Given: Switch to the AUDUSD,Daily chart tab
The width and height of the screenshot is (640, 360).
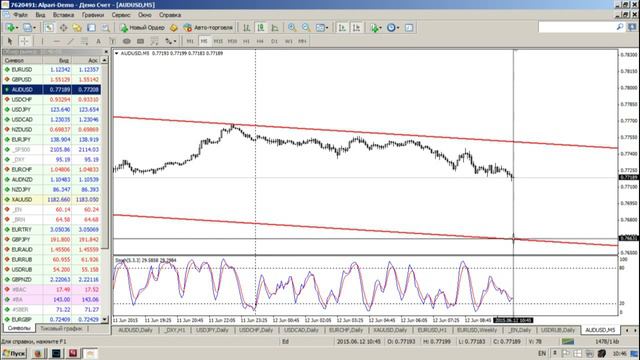Looking at the screenshot, I should coord(135,330).
